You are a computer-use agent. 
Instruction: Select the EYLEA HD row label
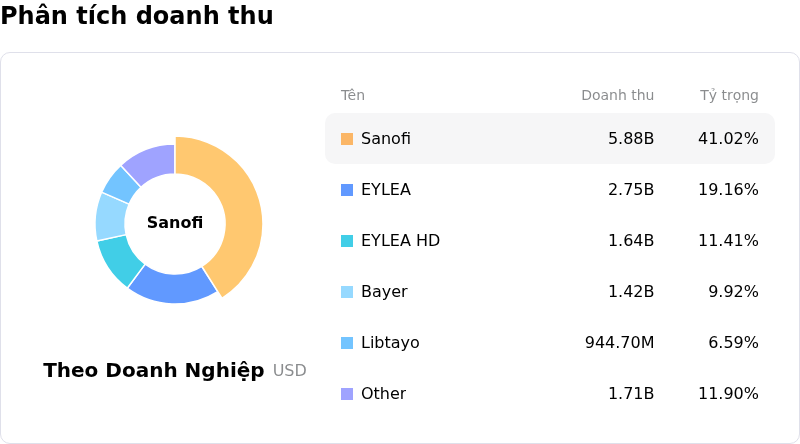(x=400, y=241)
